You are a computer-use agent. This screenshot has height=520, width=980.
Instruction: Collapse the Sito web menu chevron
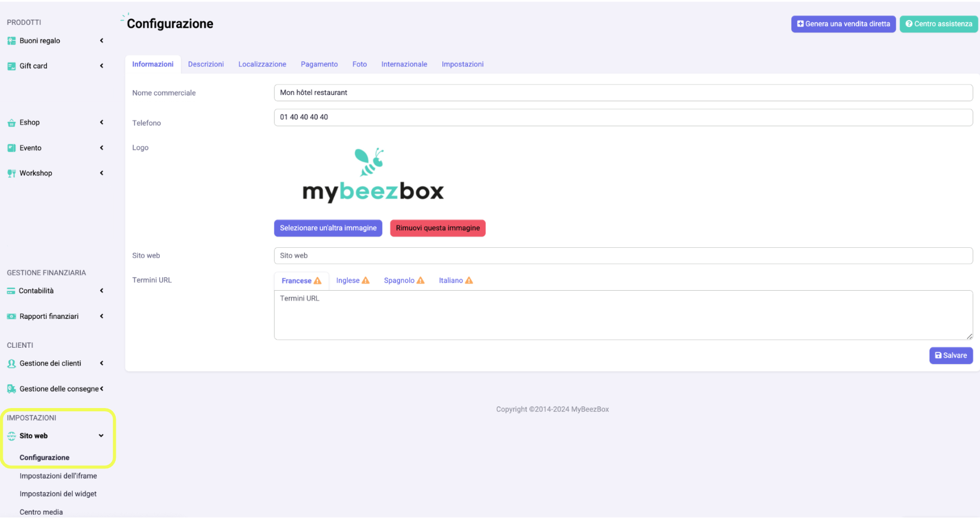tap(101, 436)
